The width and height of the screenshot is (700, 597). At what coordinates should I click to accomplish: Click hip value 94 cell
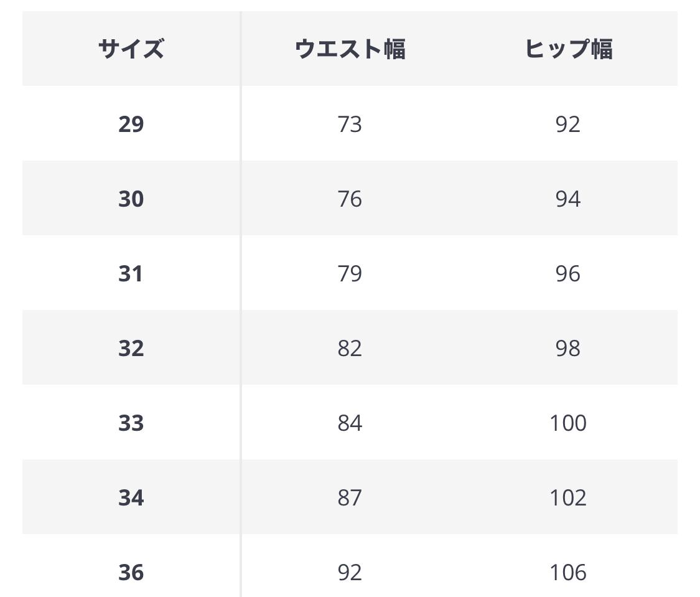pos(568,199)
